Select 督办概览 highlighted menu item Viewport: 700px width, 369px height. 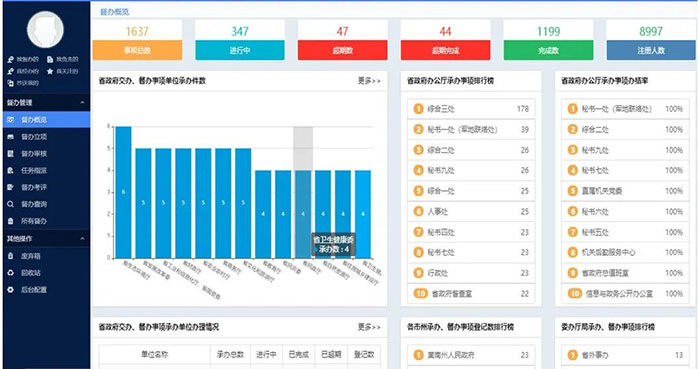[46, 120]
